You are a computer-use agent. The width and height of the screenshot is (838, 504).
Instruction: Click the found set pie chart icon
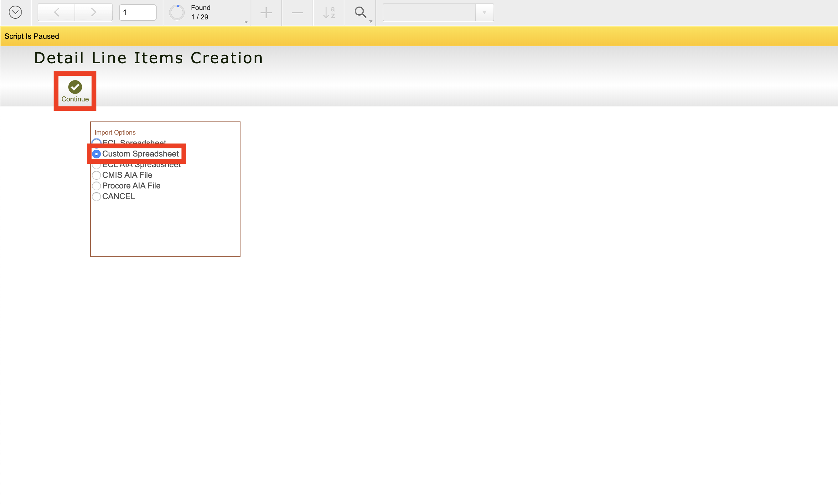[x=177, y=13]
